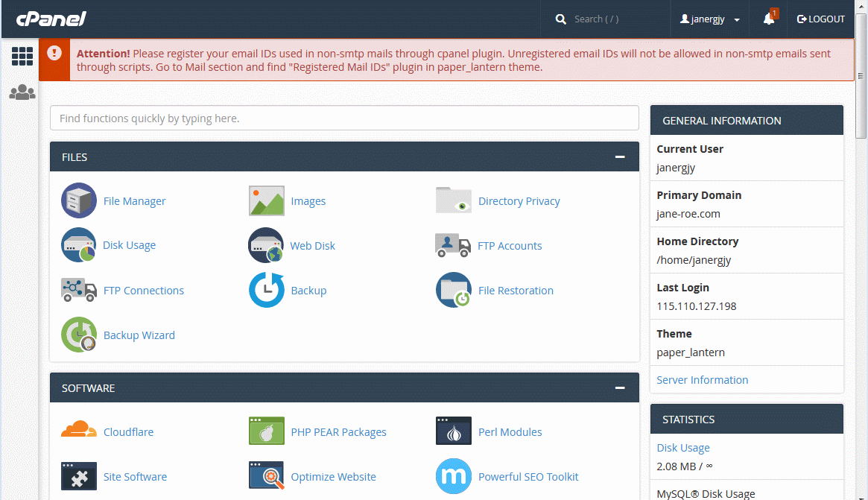Open the File Manager icon
Viewport: 868px width, 500px height.
tap(79, 200)
